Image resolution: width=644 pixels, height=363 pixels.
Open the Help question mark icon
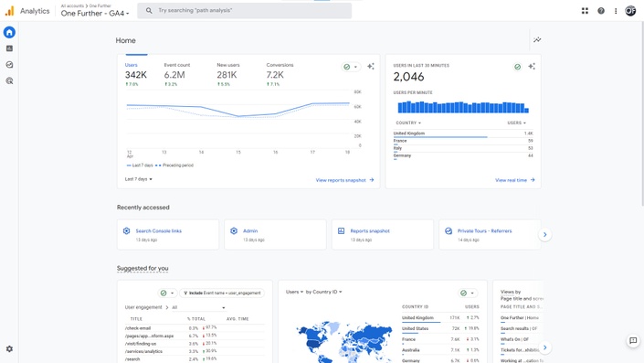601,11
